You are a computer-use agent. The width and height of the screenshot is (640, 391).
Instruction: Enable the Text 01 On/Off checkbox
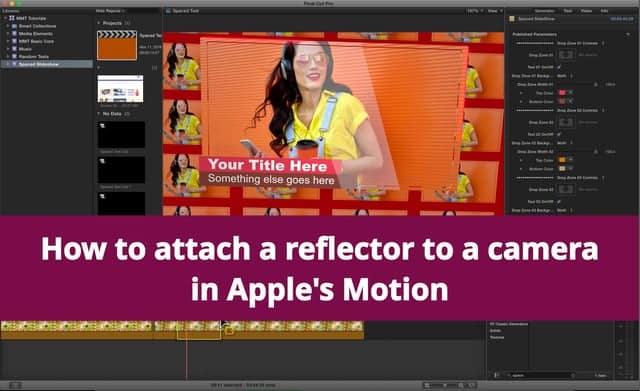click(x=559, y=67)
